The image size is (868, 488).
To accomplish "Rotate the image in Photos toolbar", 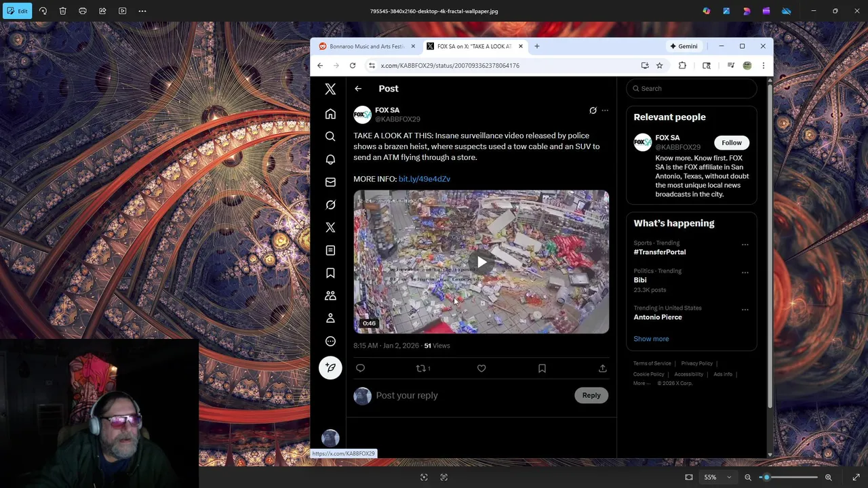I will coord(43,11).
